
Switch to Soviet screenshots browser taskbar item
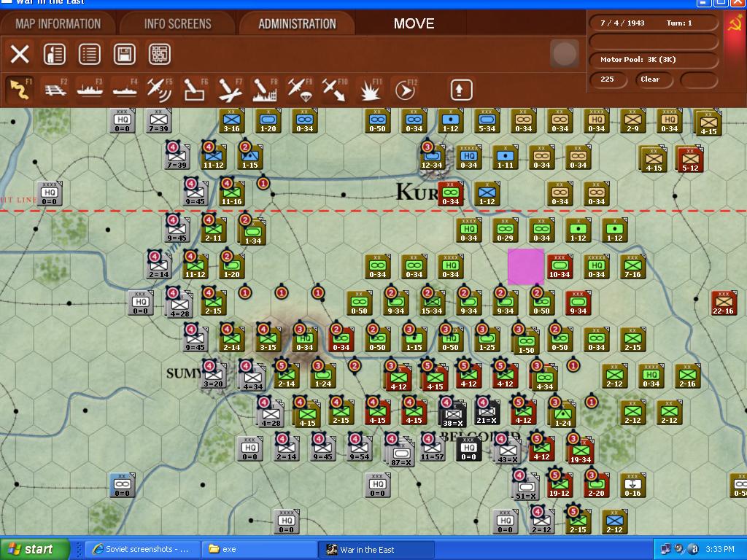tap(143, 549)
